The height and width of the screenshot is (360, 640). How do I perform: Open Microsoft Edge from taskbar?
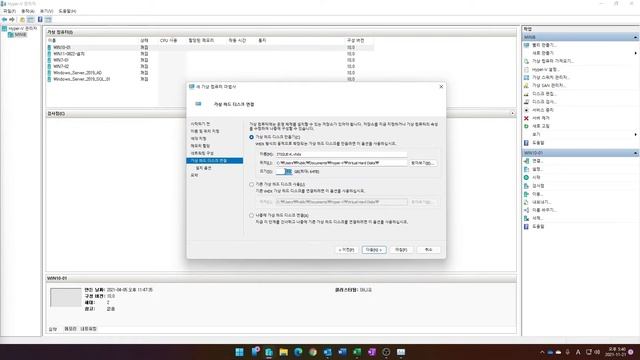pos(298,352)
